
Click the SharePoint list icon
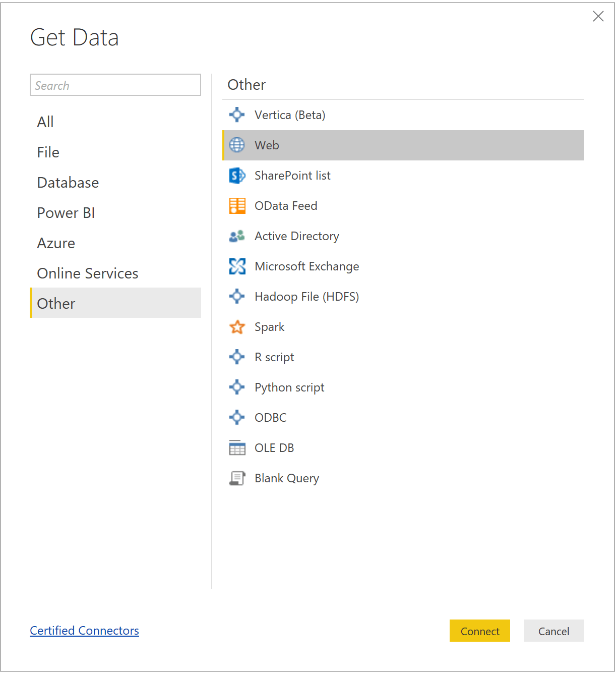pyautogui.click(x=237, y=175)
